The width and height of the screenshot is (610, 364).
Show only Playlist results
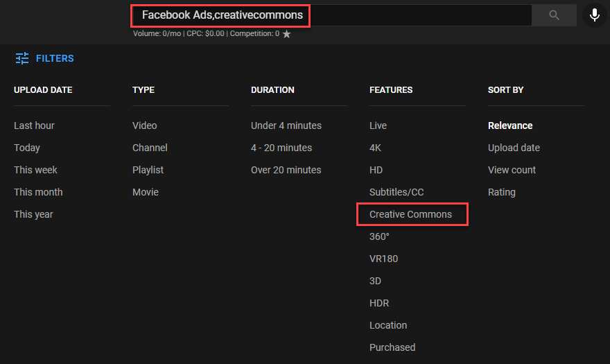click(x=148, y=170)
